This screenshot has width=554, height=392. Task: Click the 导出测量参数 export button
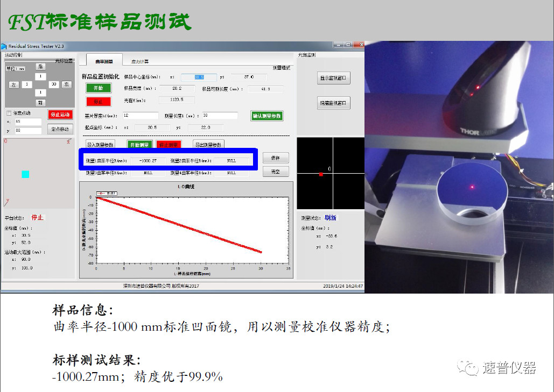click(208, 145)
